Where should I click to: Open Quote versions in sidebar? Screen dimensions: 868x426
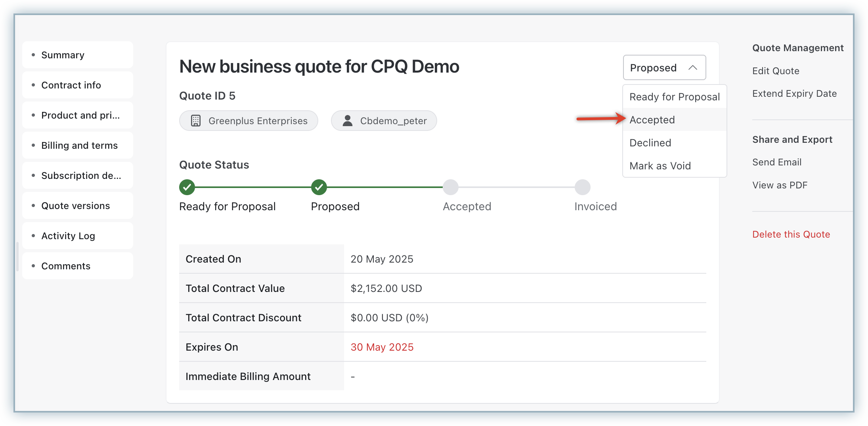[x=76, y=206]
